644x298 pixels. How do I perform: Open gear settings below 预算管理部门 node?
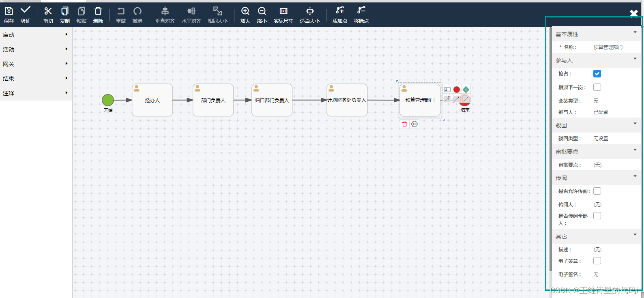click(x=414, y=124)
